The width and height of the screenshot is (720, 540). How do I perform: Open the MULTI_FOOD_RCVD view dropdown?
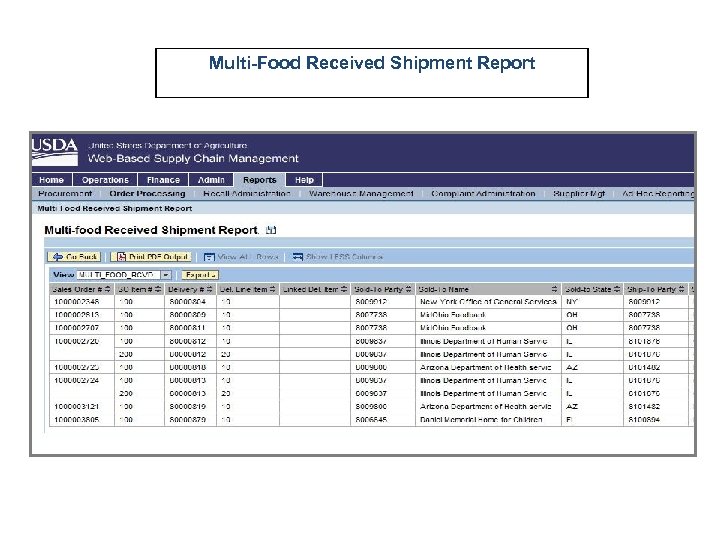tap(166, 275)
